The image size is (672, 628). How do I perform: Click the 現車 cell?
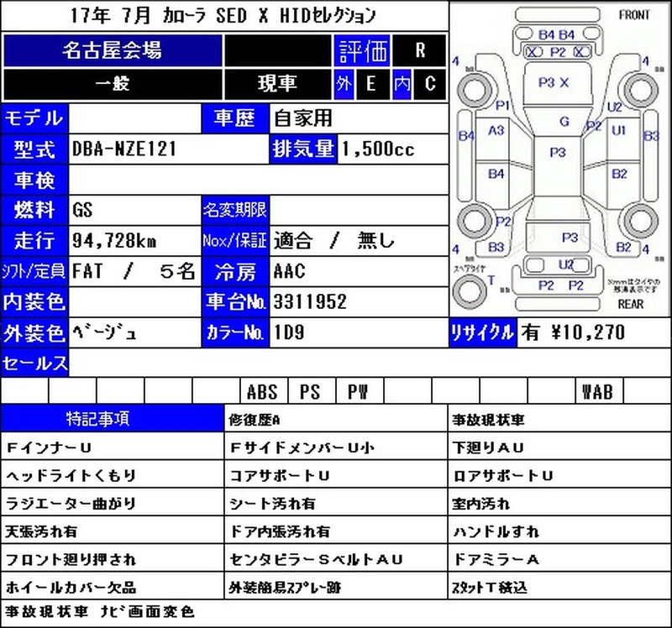277,83
